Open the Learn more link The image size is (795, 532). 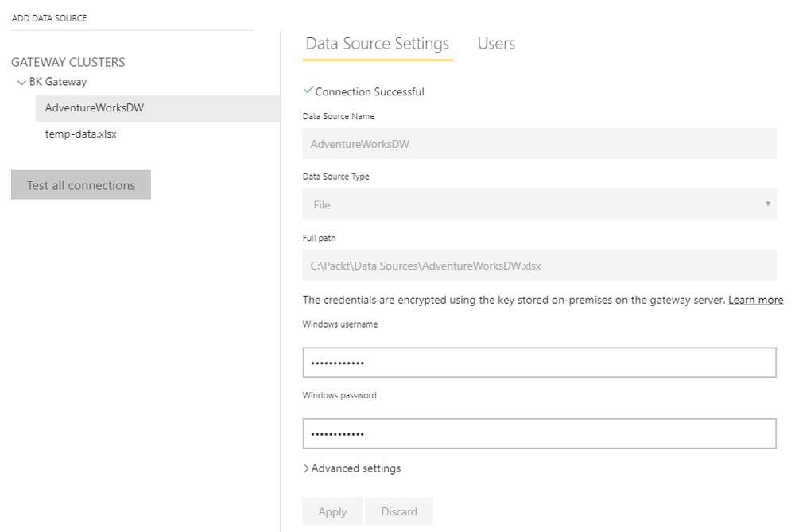tap(755, 300)
